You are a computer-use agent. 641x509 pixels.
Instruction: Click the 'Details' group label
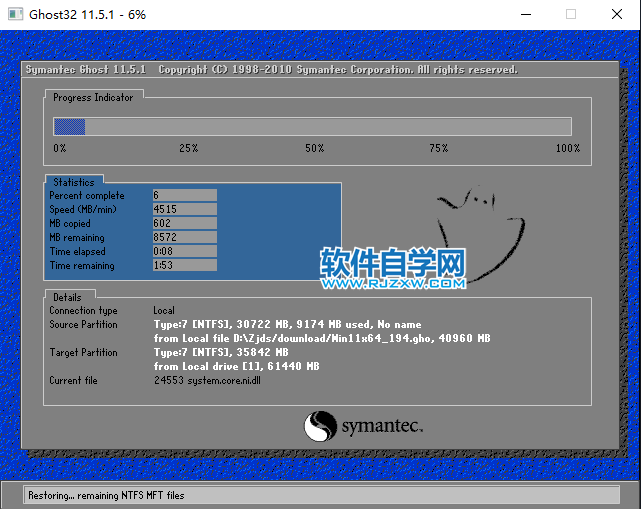click(x=67, y=297)
